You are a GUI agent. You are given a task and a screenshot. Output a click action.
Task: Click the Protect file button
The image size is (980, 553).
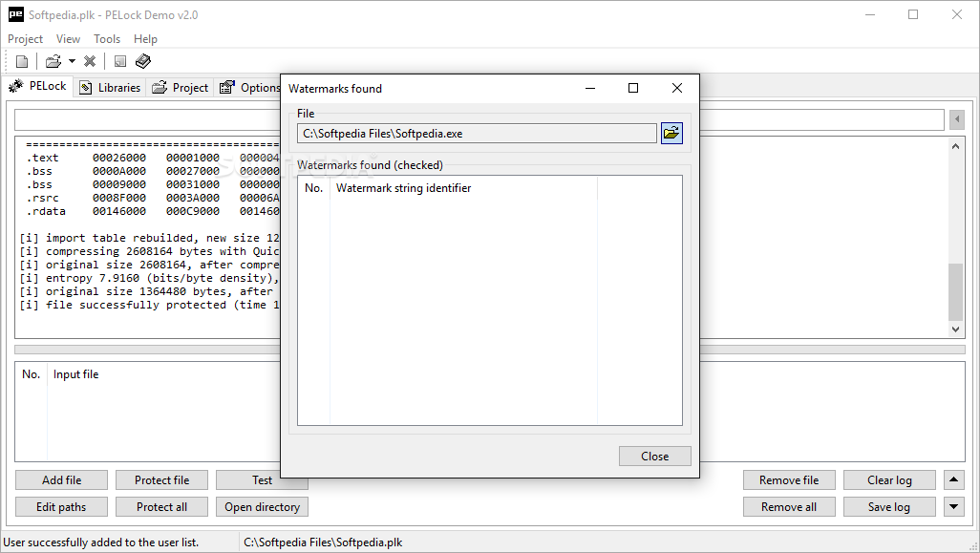pos(161,479)
